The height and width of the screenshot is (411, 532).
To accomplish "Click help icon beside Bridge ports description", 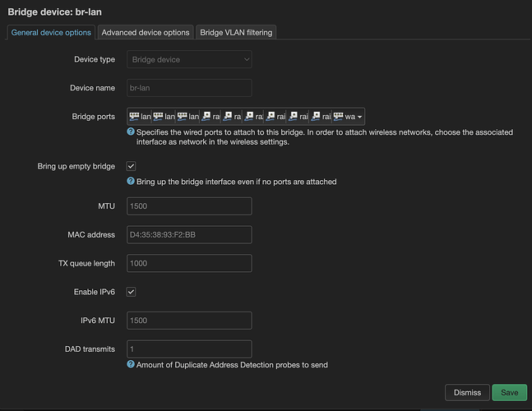I will 131,132.
